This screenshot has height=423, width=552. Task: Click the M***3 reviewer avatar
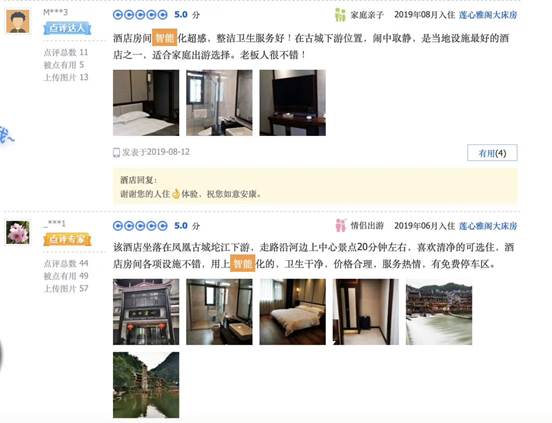point(18,21)
